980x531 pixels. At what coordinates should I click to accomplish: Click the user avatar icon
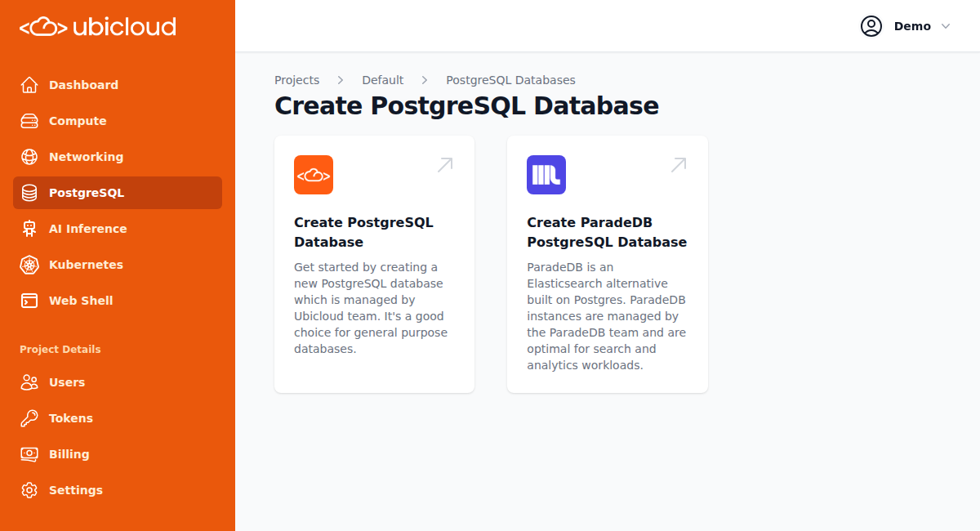(x=871, y=26)
